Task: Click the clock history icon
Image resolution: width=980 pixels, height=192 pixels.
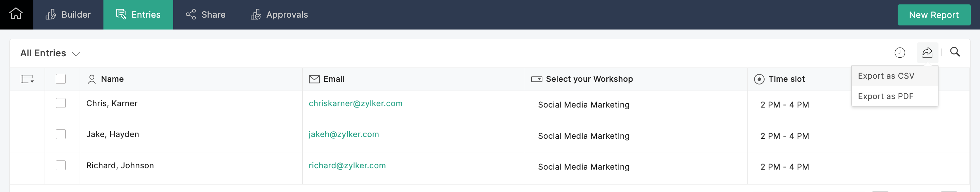Action: 899,53
